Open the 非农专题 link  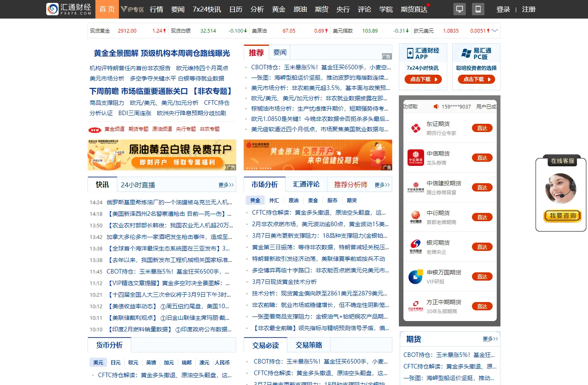point(210,129)
